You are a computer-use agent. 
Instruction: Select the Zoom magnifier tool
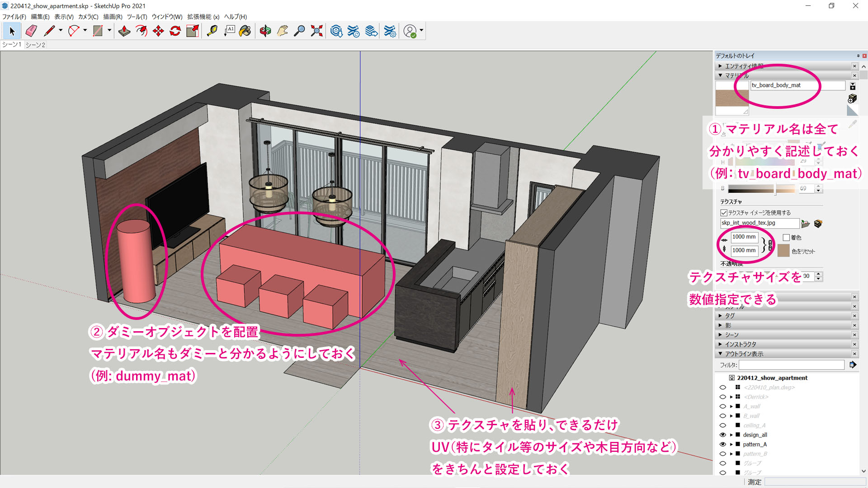[299, 31]
